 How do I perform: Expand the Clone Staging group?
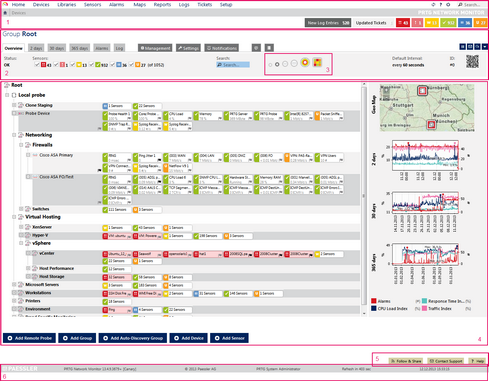coord(14,105)
